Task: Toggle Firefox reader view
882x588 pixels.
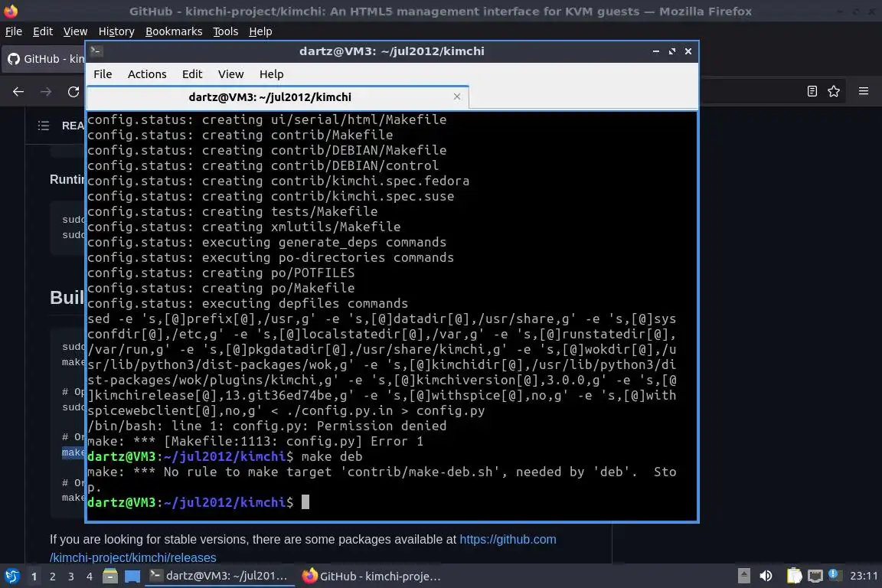Action: 812,91
